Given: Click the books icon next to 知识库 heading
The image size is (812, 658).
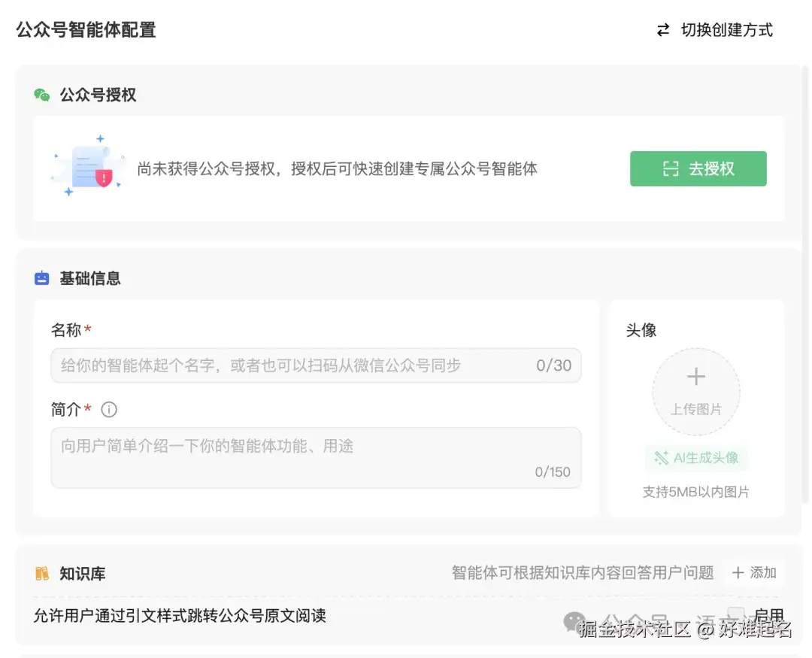Looking at the screenshot, I should coord(42,572).
